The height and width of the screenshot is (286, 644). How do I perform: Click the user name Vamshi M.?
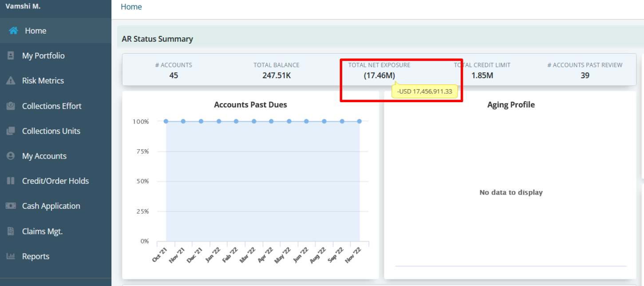(23, 7)
